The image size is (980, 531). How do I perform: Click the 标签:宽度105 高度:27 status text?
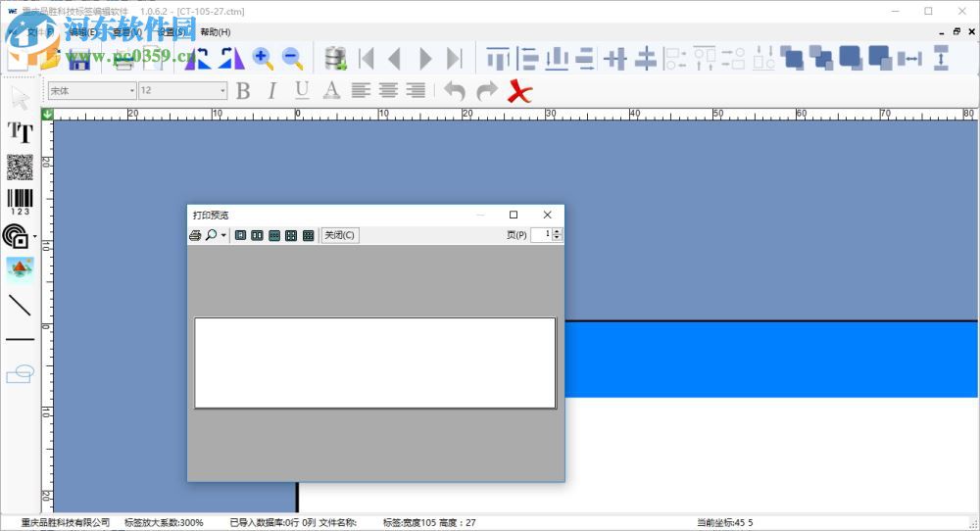[x=429, y=523]
